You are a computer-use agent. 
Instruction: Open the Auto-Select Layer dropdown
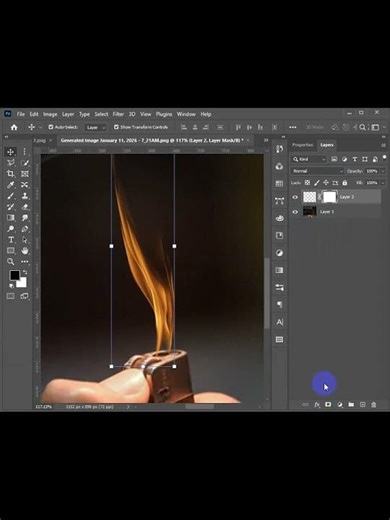coord(96,127)
